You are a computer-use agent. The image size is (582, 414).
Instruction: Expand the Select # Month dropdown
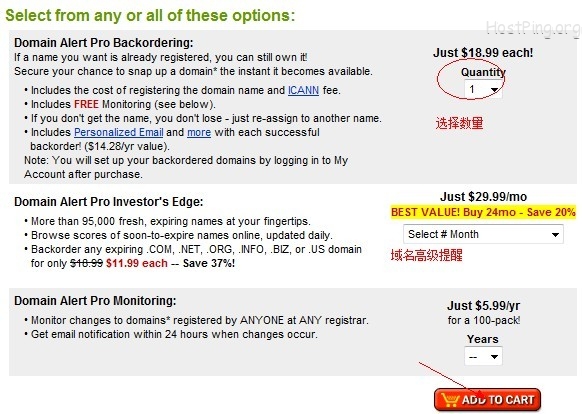(x=483, y=234)
